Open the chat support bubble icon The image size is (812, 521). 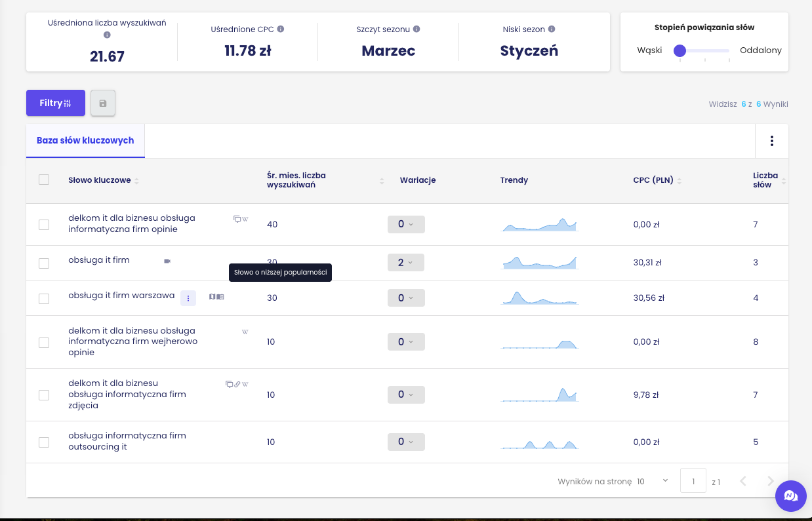click(790, 495)
